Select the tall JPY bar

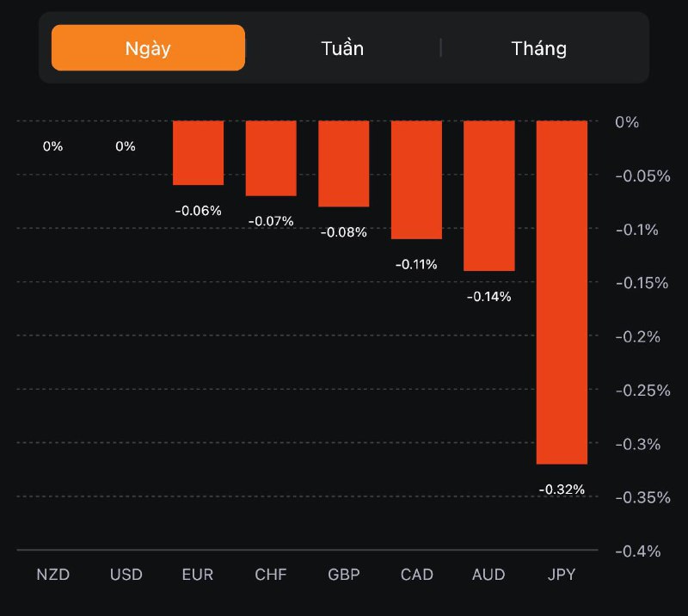[562, 293]
